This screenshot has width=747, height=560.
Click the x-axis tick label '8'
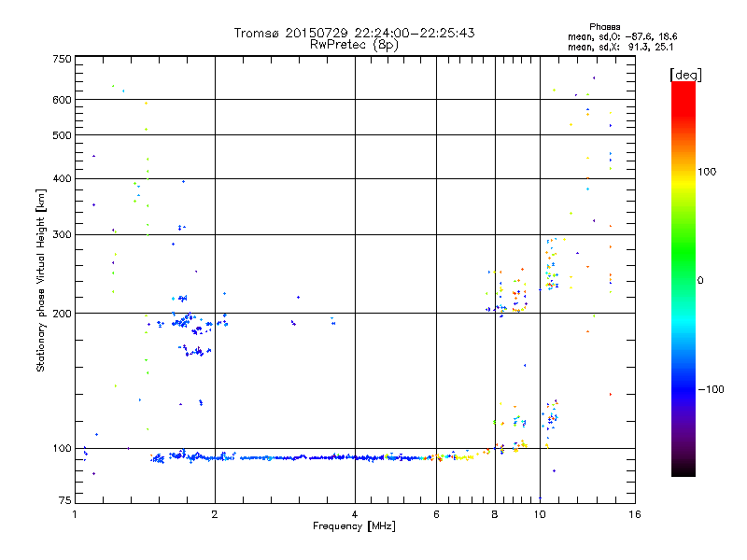tap(495, 514)
